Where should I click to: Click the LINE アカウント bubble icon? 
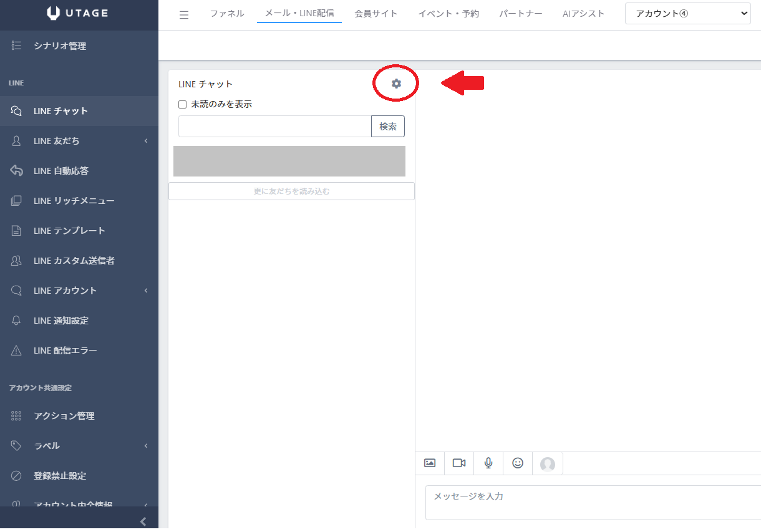point(17,291)
